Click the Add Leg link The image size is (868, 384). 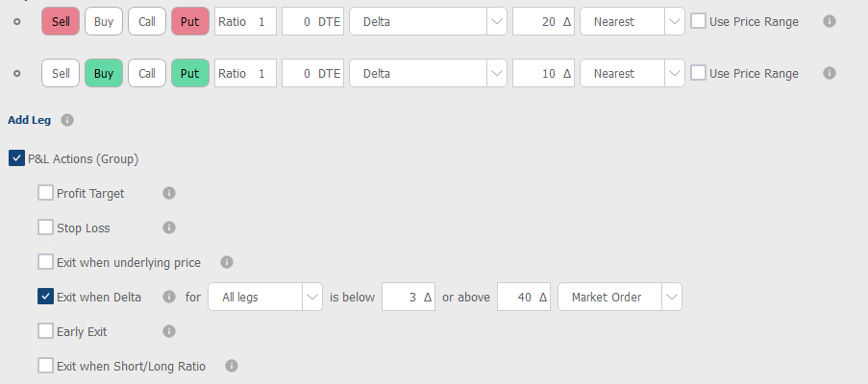click(x=30, y=120)
